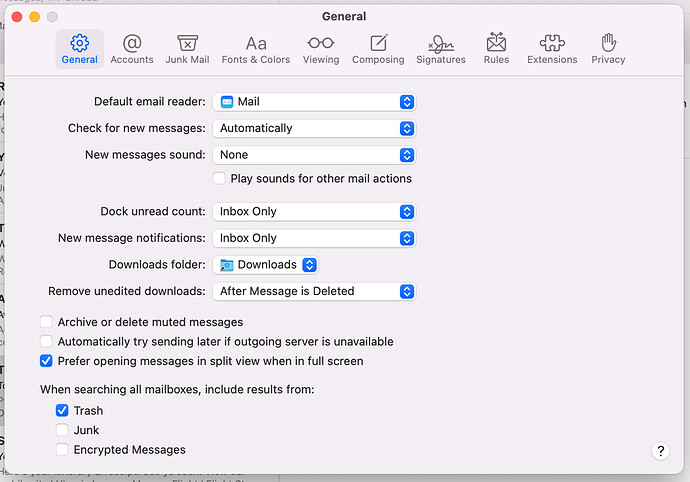Uncheck Prefer opening messages in split view
Viewport: 690px width, 482px height.
(47, 361)
